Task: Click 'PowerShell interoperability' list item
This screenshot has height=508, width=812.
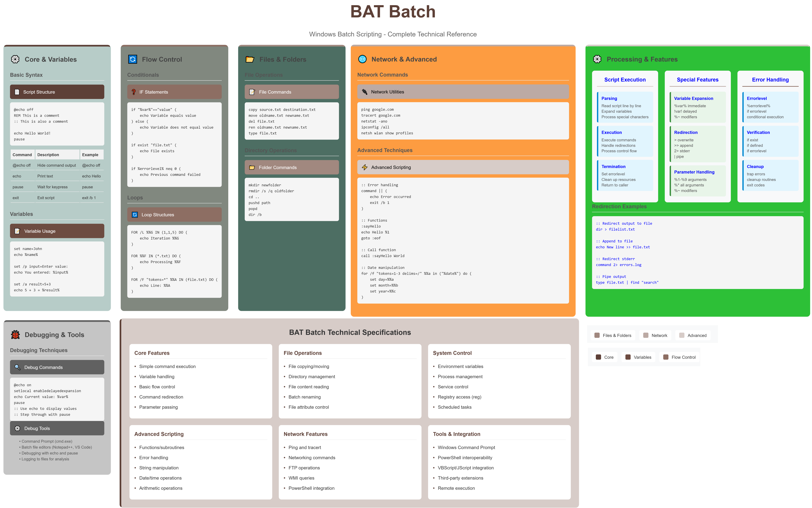Action: [465, 458]
